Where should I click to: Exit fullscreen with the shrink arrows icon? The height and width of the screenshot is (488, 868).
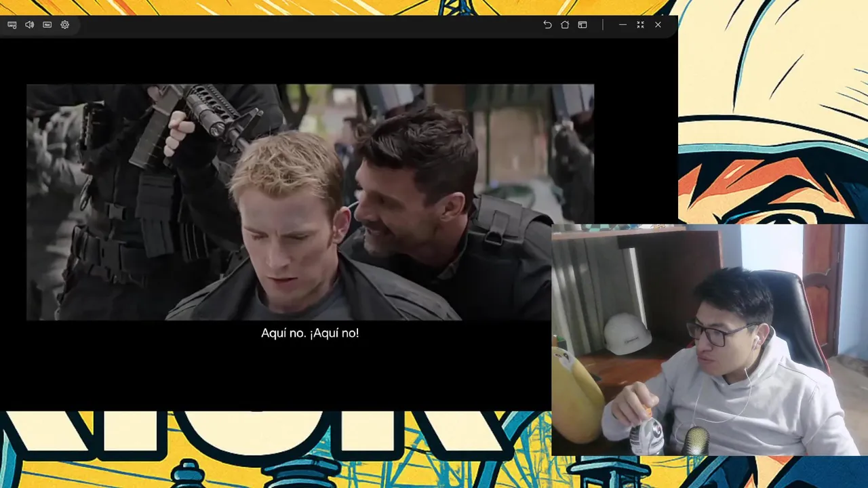tap(640, 24)
